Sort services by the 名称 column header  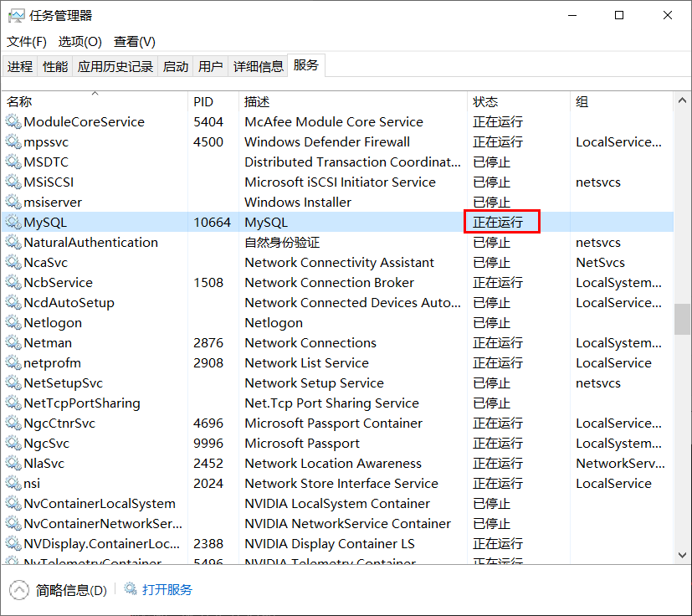point(95,101)
